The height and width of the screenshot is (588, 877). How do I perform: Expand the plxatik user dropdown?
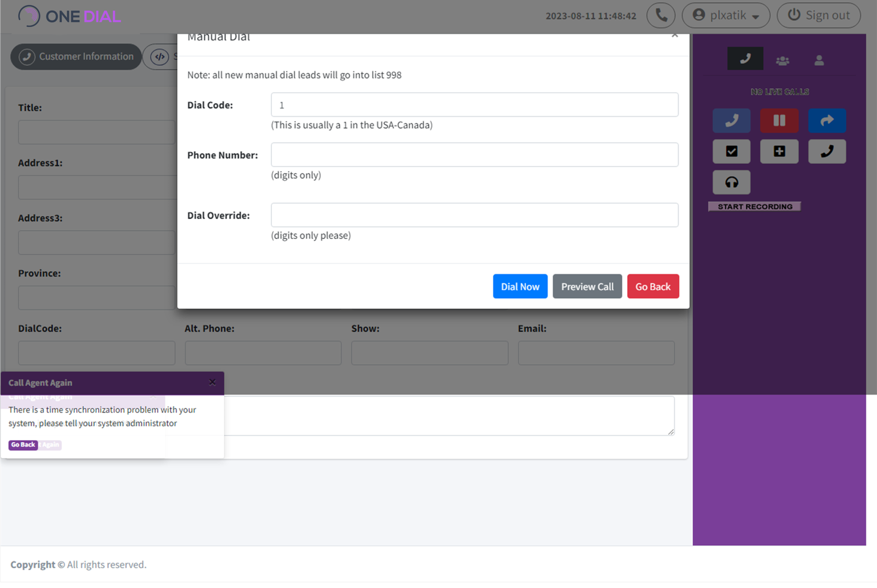(x=726, y=15)
